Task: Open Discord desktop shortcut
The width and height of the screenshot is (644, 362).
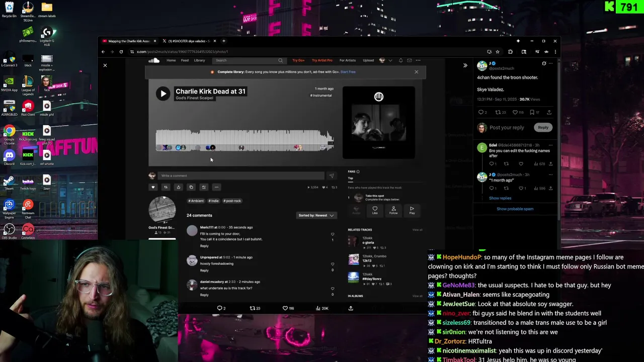Action: tap(9, 157)
